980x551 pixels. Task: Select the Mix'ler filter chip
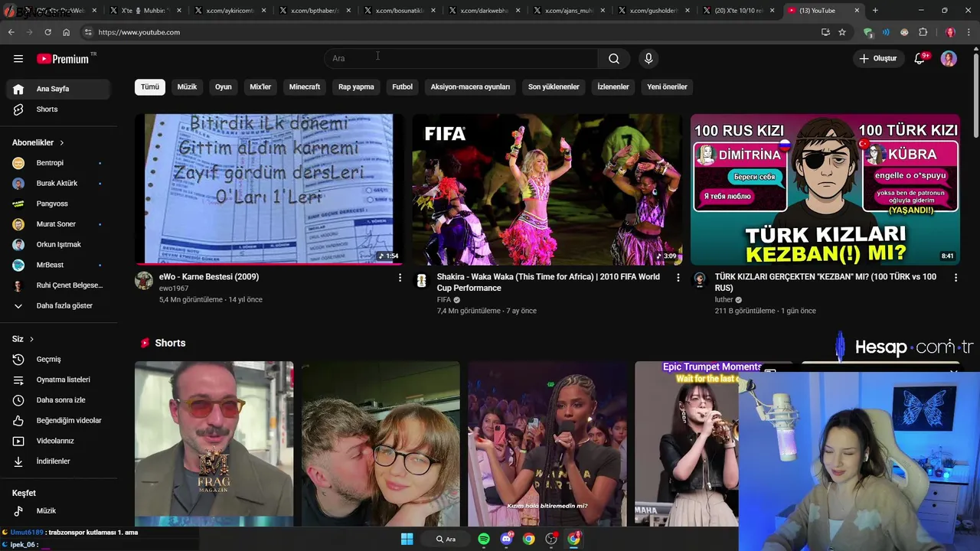260,87
